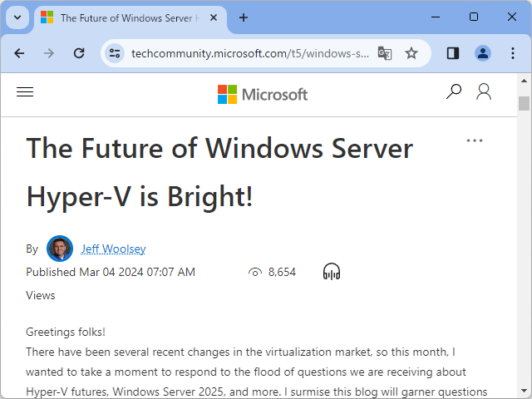Open the Chrome profile avatar
The width and height of the screenshot is (532, 399).
tap(483, 53)
